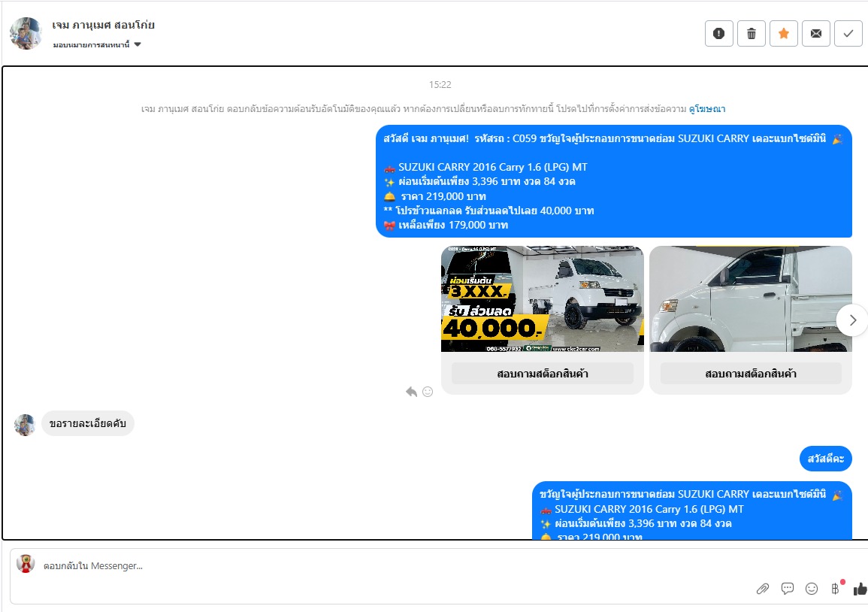This screenshot has width=868, height=612.
Task: Open the white truck side-view photo
Action: click(x=751, y=299)
